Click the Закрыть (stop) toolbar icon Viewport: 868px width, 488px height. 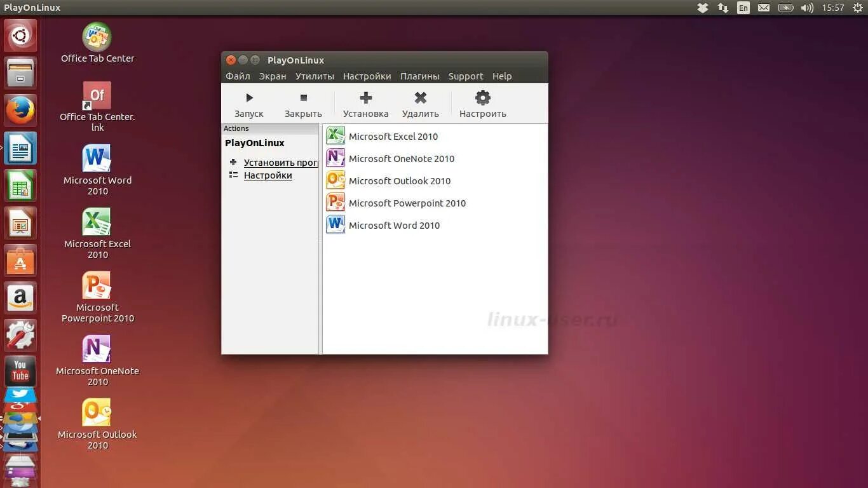click(303, 98)
